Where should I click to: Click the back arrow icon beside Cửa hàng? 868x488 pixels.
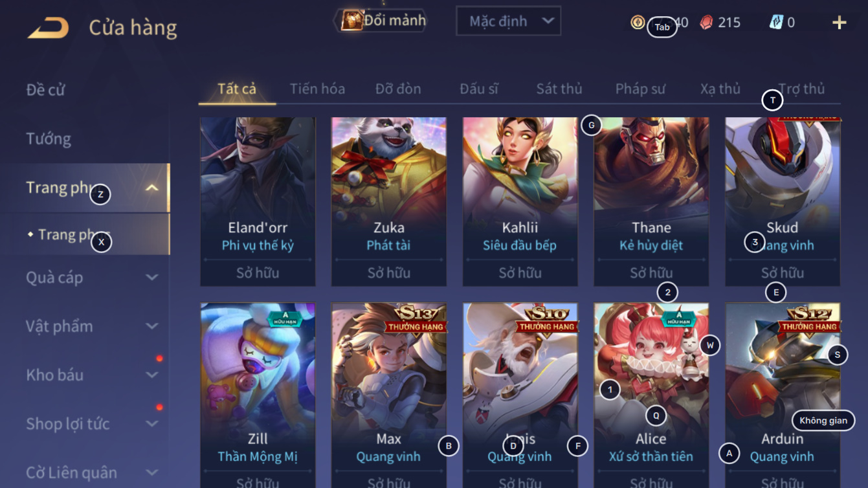(49, 28)
